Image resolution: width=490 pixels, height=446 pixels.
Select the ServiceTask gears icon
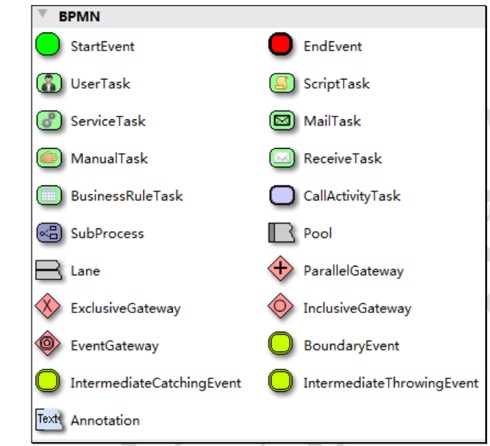(49, 120)
